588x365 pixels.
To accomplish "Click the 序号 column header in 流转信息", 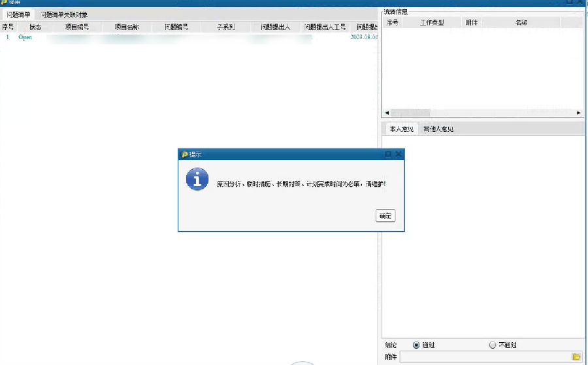I will click(x=393, y=22).
